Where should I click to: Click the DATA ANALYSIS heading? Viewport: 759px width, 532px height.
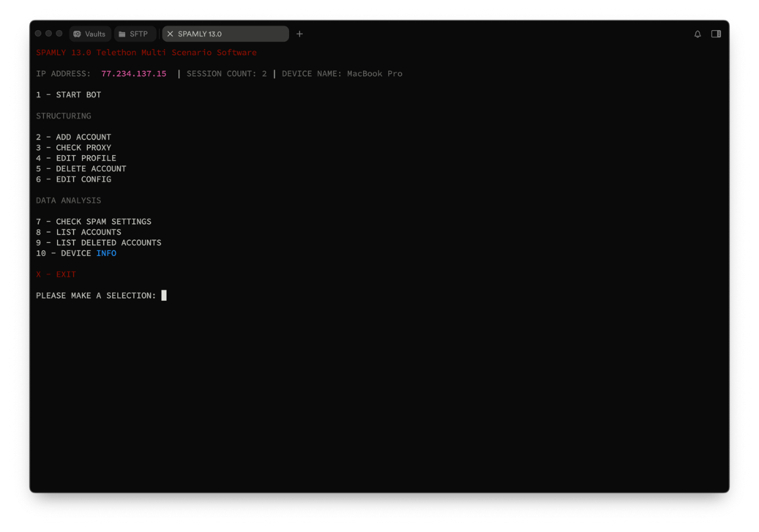point(68,200)
